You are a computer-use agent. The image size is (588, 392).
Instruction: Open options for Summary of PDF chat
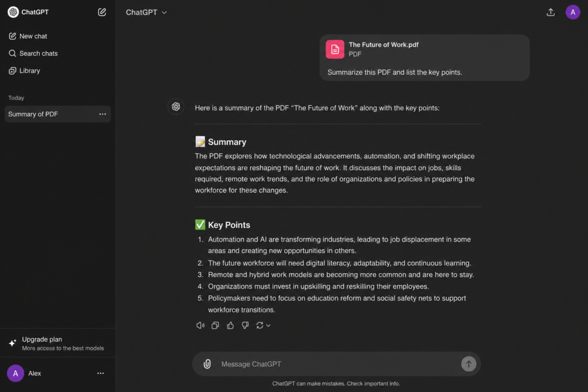(102, 114)
